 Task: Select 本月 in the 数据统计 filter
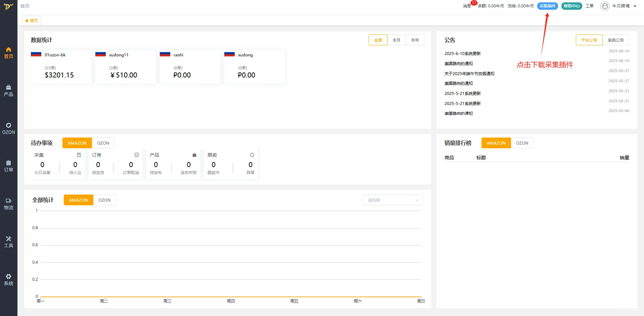tap(396, 40)
